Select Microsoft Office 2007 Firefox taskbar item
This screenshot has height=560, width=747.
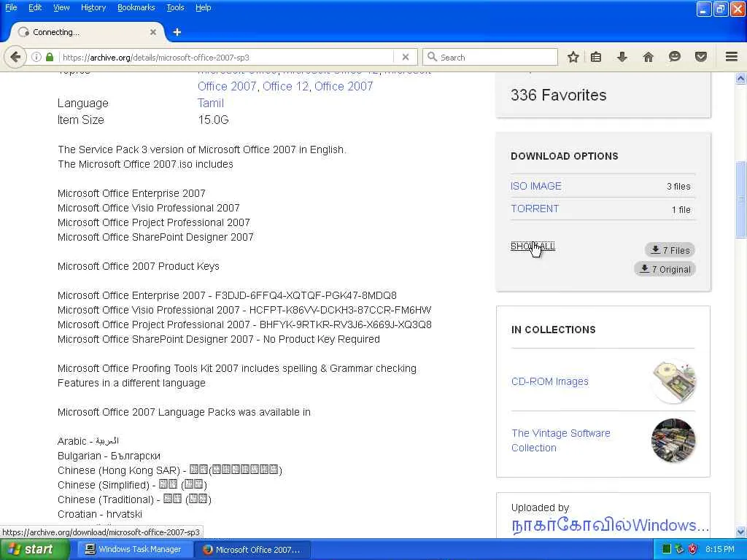(252, 549)
